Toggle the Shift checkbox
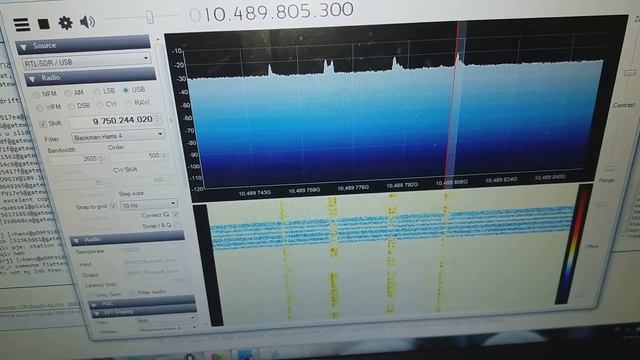The height and width of the screenshot is (360, 640). [42, 124]
